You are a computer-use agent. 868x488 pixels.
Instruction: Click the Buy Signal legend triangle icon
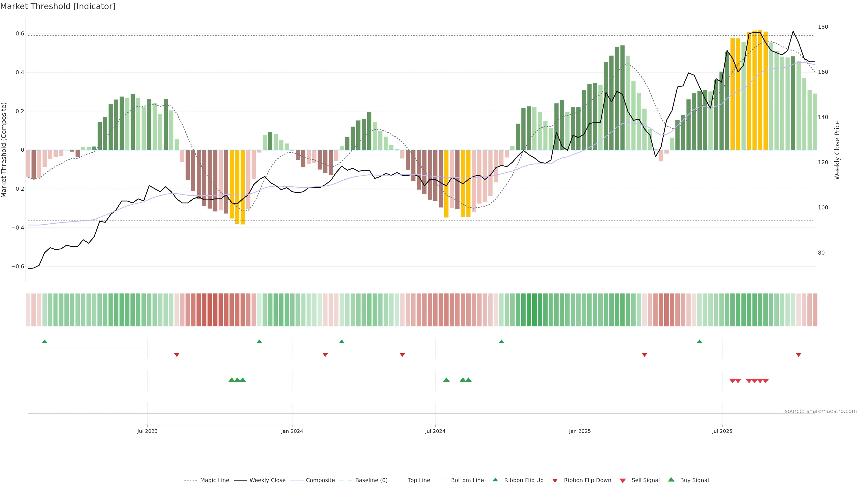coord(671,480)
